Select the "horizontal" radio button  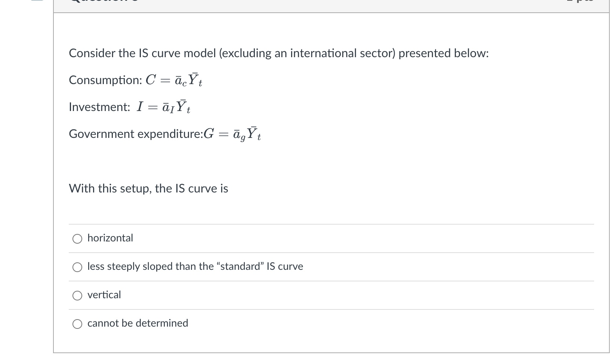(77, 238)
